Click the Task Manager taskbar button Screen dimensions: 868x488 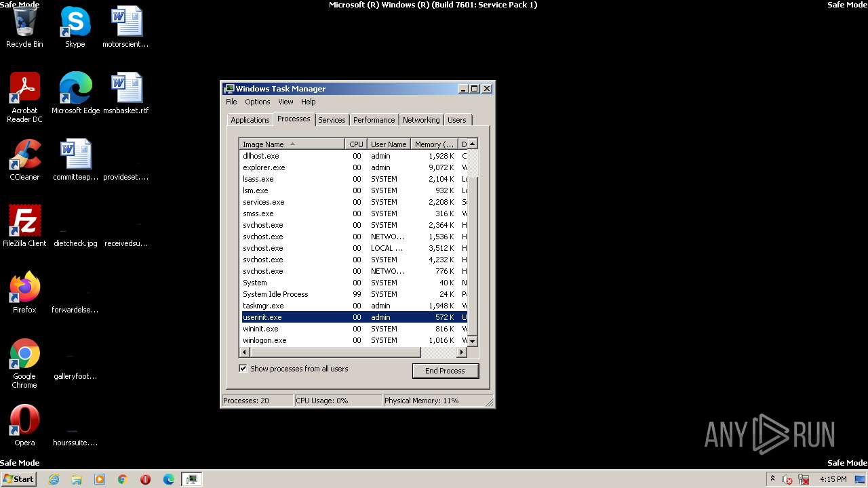[193, 479]
